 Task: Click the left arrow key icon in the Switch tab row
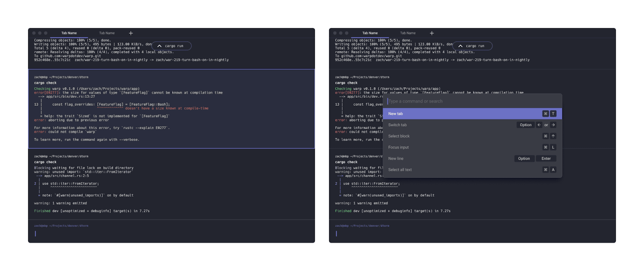[539, 125]
